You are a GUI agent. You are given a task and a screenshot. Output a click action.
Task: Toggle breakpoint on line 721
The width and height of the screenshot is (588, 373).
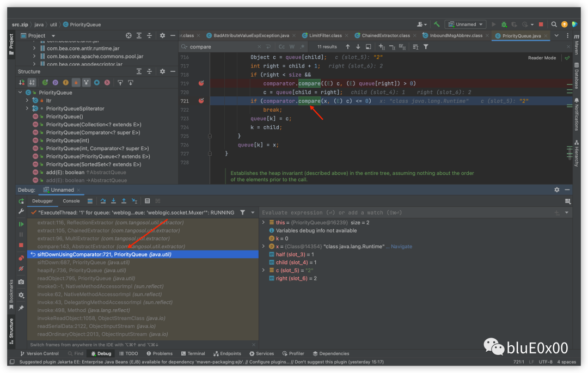(x=201, y=101)
